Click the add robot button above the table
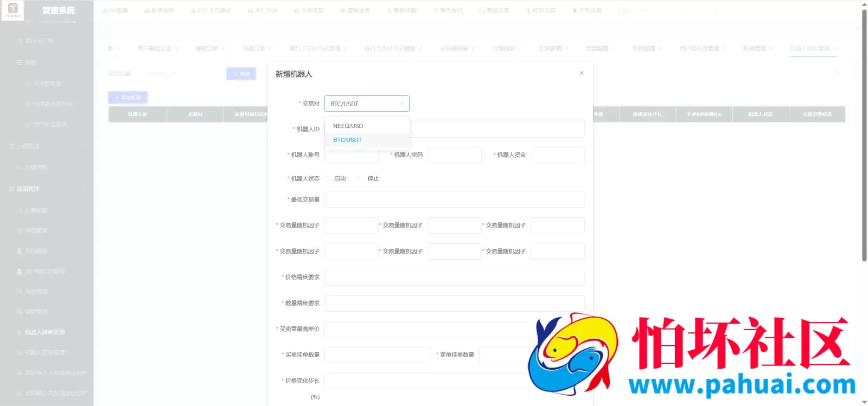 point(127,98)
